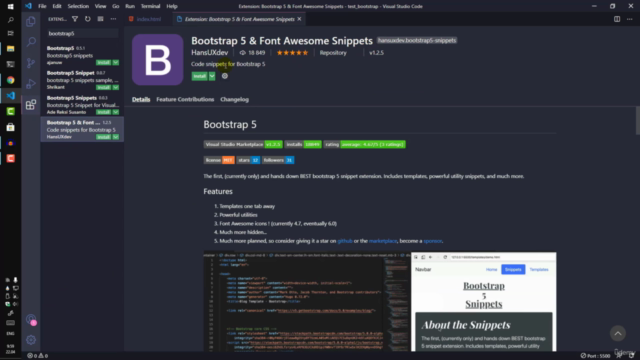Open the View menu
640x360 pixels.
100,6
